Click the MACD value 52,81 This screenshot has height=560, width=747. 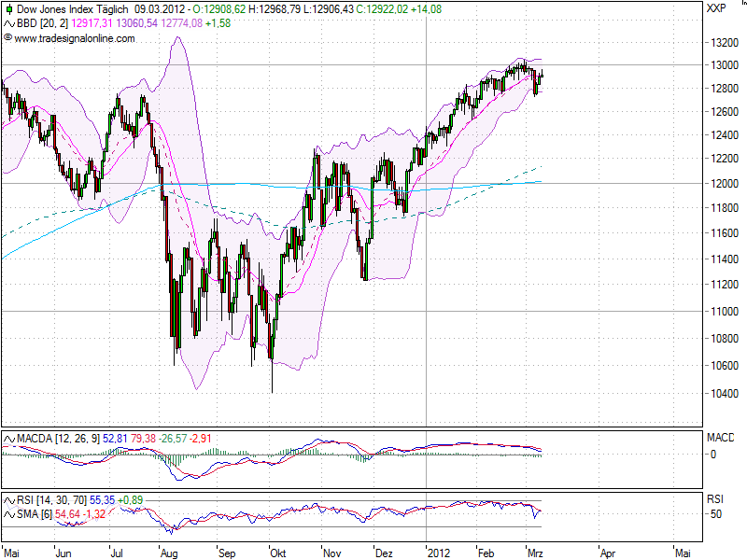(x=115, y=439)
